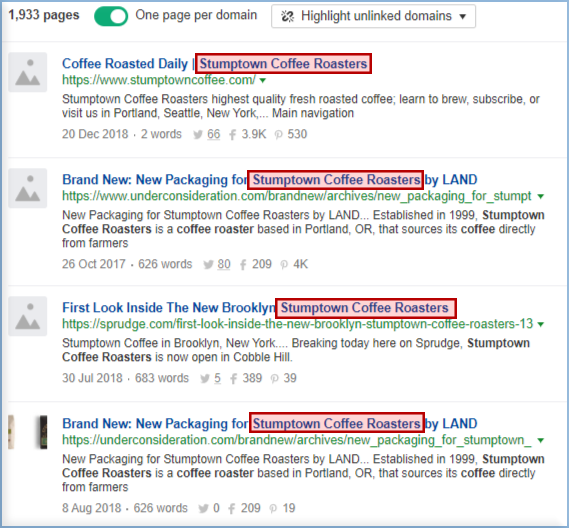
Task: Click the 30 Jul 2018 date text
Action: (x=92, y=378)
